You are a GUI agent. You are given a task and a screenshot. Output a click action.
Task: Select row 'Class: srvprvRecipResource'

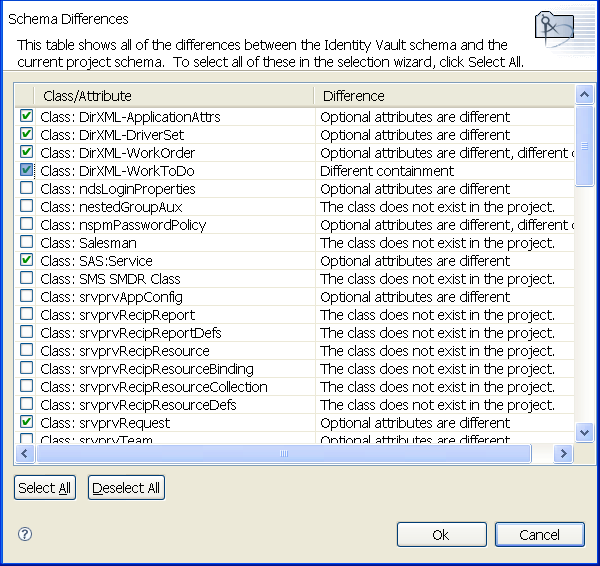click(x=295, y=351)
